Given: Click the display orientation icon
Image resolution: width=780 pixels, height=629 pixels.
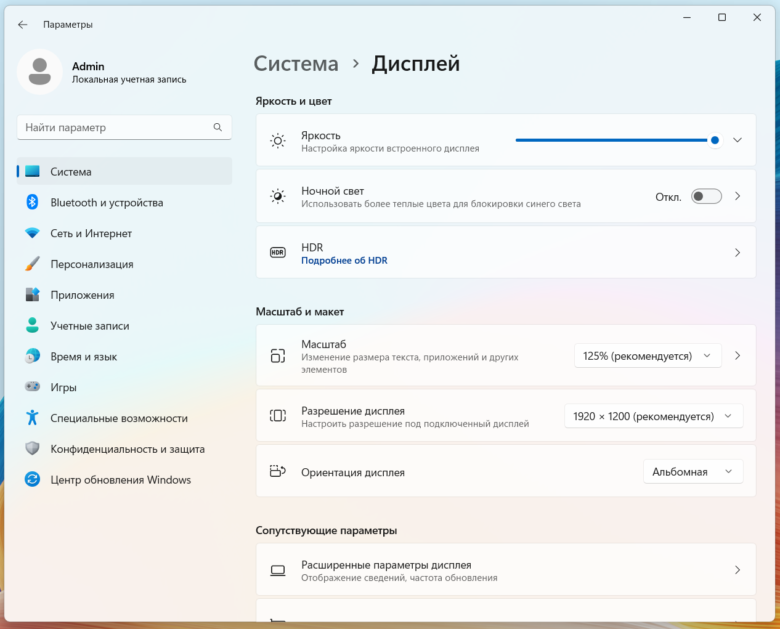Looking at the screenshot, I should 278,471.
